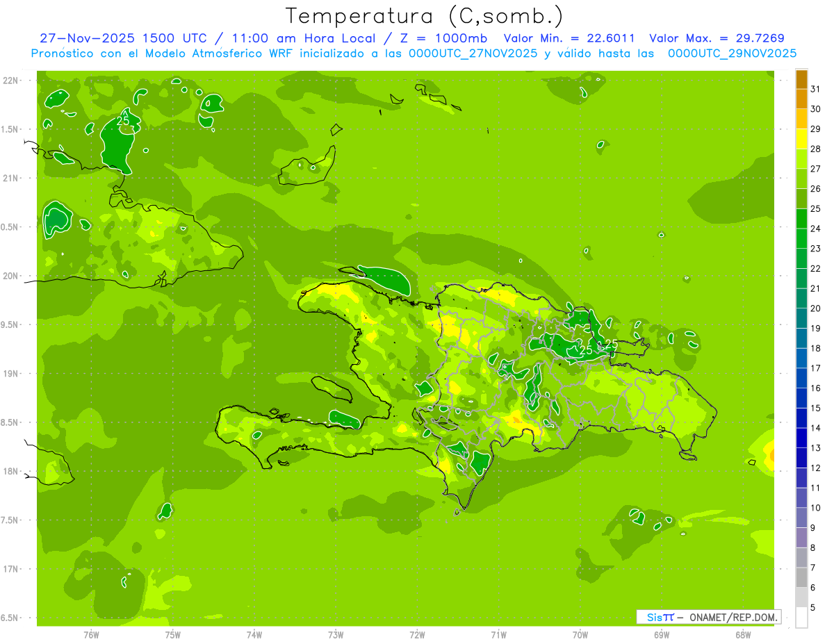Click the 25 label on the color scale
Screen dimensions: 834x644
[x=815, y=208]
